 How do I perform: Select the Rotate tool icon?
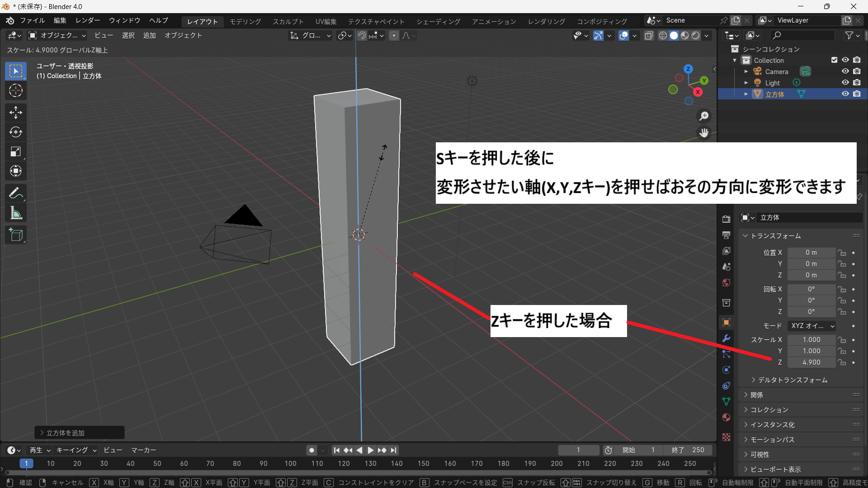click(x=16, y=132)
